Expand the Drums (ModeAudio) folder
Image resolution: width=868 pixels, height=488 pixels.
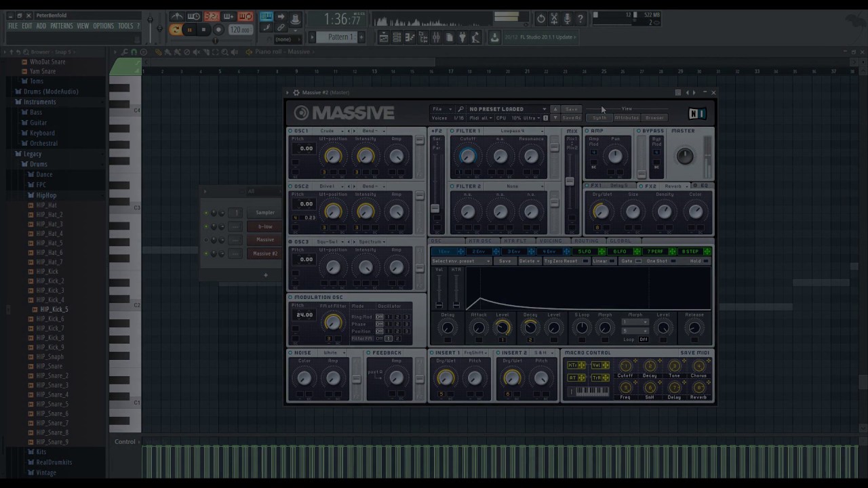point(51,91)
